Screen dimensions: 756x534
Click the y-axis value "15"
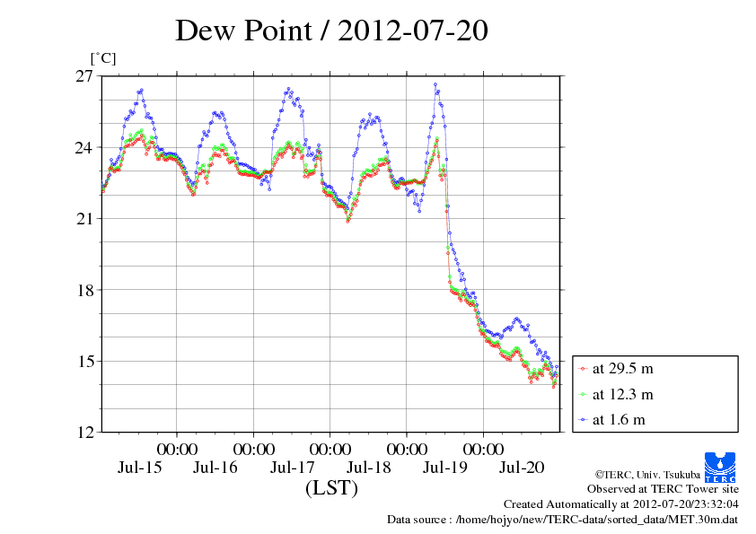84,361
